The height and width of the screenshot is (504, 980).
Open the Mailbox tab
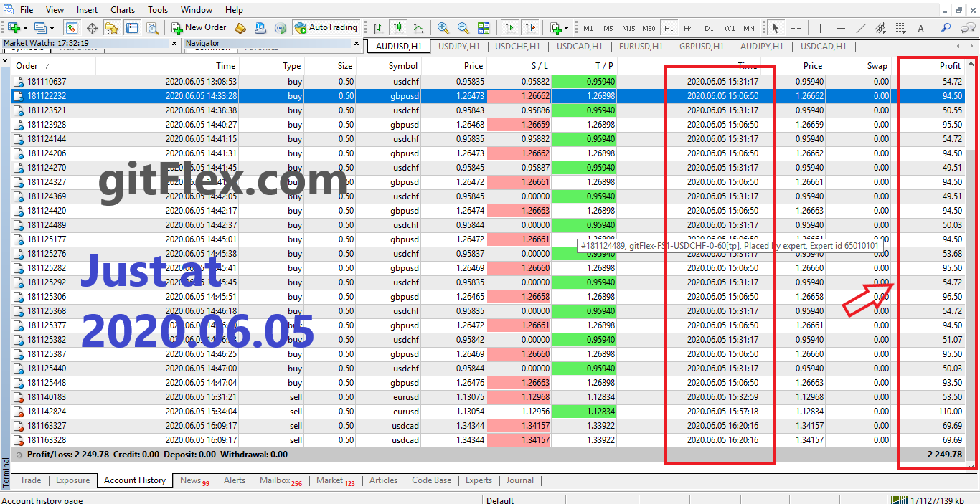[x=281, y=481]
